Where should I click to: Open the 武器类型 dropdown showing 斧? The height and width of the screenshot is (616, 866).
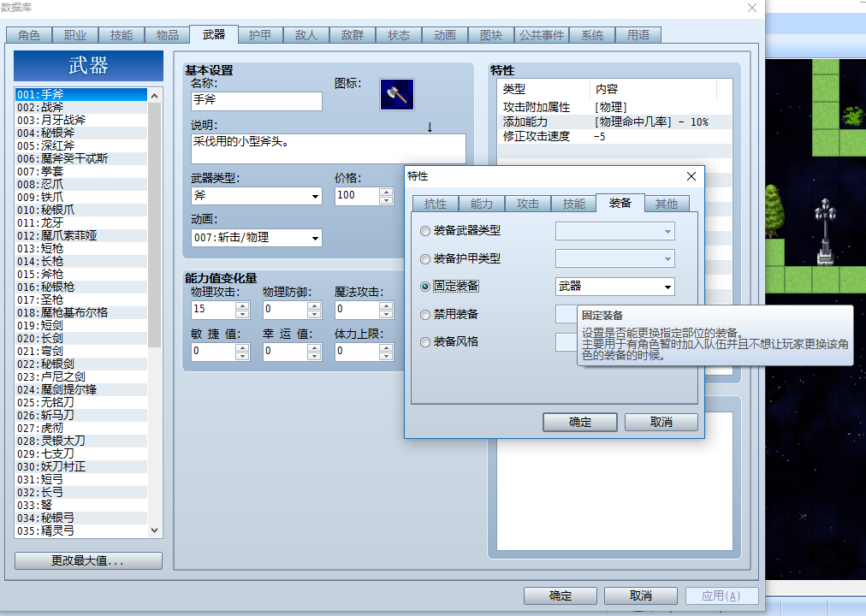click(256, 196)
